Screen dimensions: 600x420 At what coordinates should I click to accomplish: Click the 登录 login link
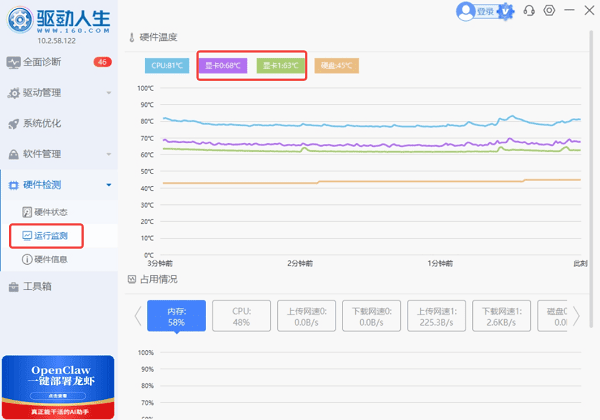click(x=486, y=12)
